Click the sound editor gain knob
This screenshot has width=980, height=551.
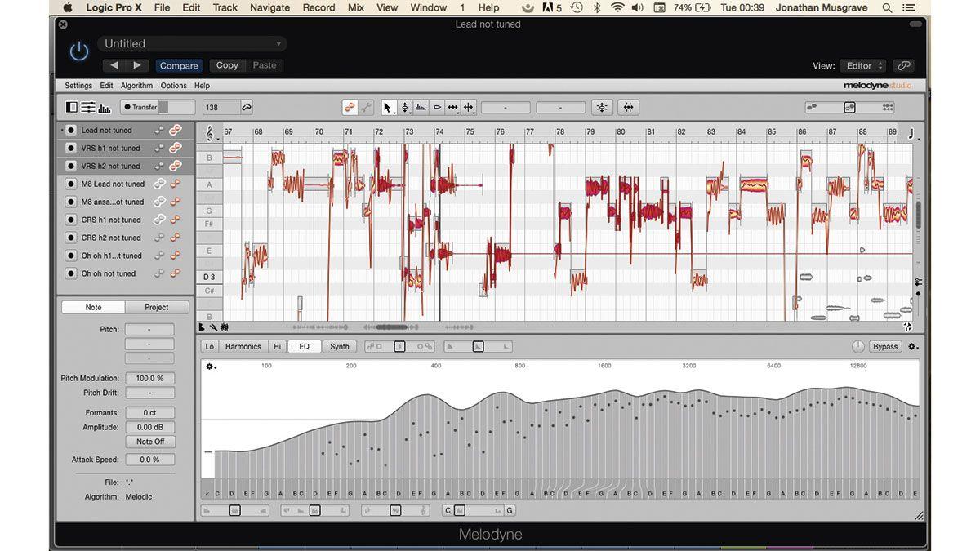point(858,347)
